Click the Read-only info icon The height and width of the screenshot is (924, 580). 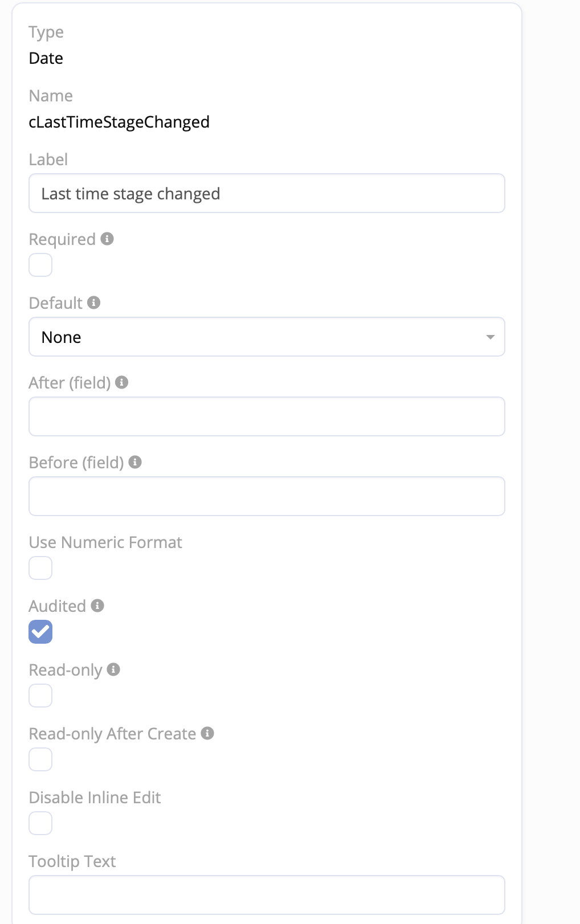[x=113, y=669]
